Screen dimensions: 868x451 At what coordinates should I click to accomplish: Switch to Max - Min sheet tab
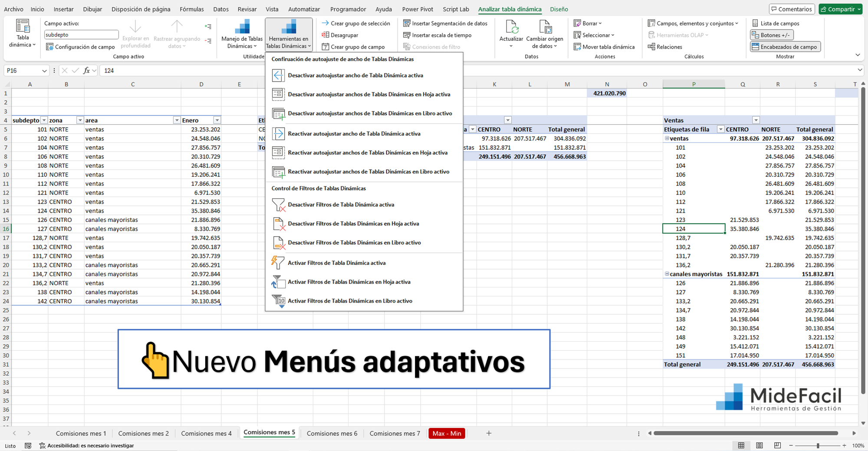point(447,433)
